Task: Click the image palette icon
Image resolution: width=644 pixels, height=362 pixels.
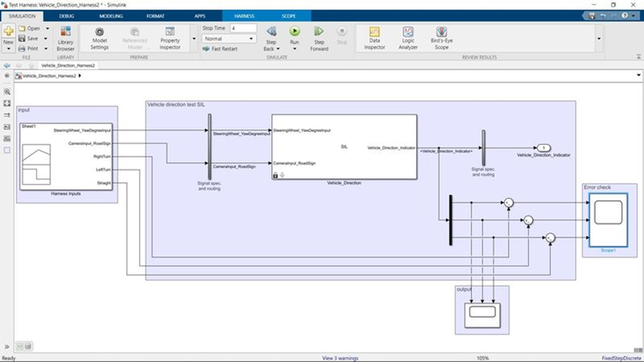Action: (x=7, y=138)
